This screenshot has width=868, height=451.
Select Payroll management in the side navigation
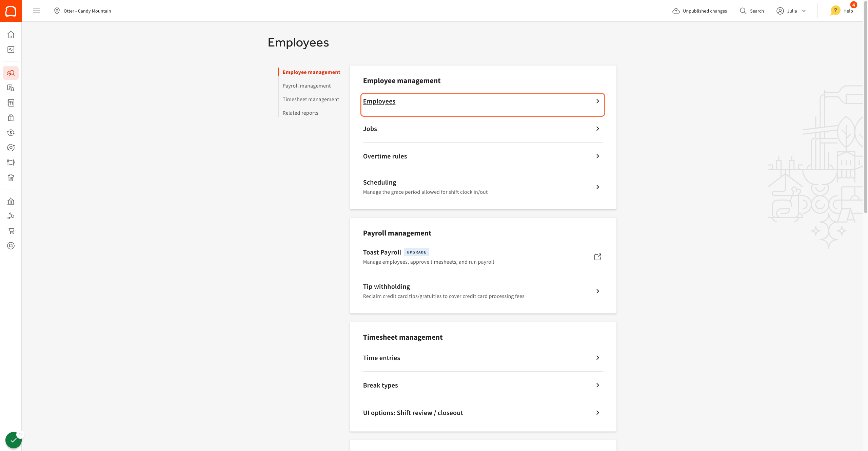(307, 86)
